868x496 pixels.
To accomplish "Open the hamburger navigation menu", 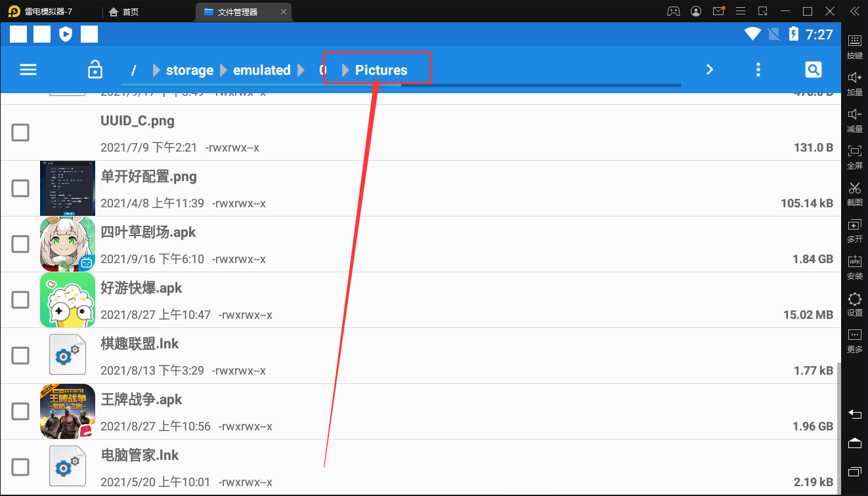I will (x=28, y=70).
